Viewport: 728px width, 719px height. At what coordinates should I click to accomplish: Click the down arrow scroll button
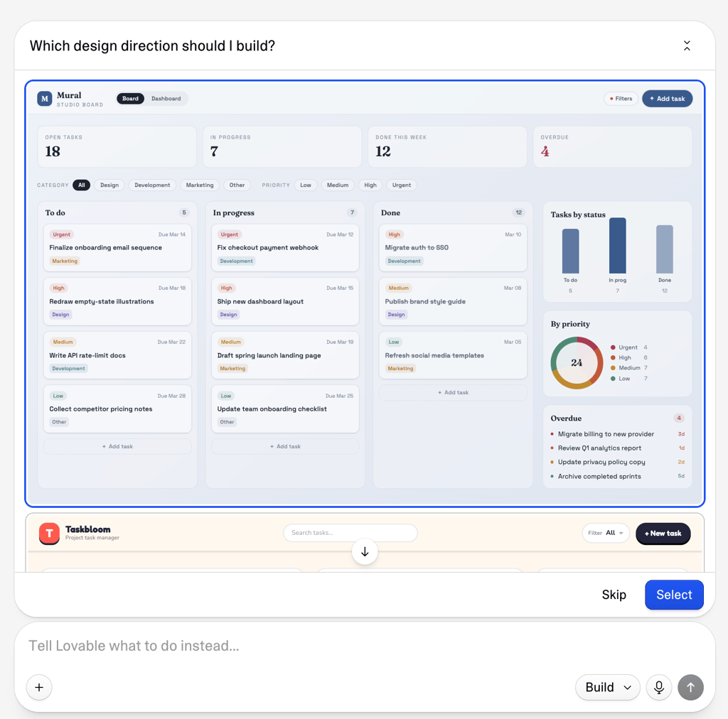365,552
